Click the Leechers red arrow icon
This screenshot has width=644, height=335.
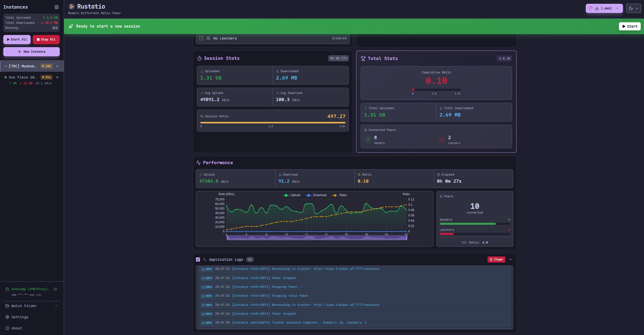click(442, 140)
